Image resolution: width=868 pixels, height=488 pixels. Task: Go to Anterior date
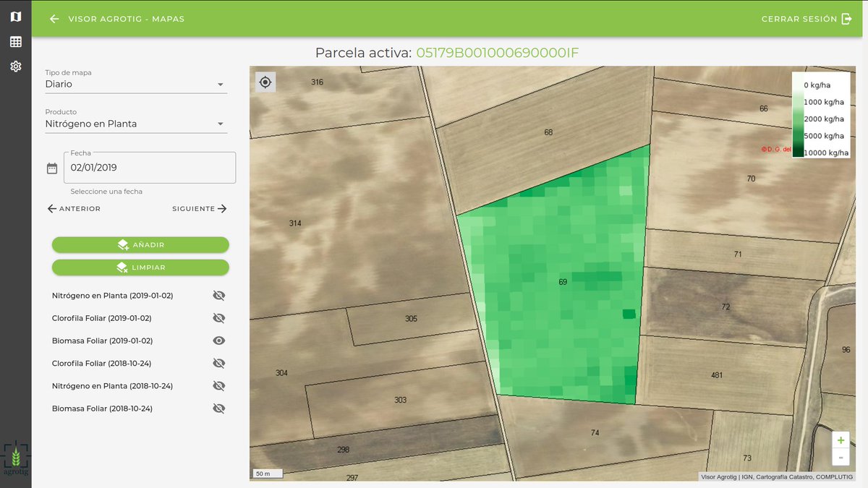click(x=74, y=209)
